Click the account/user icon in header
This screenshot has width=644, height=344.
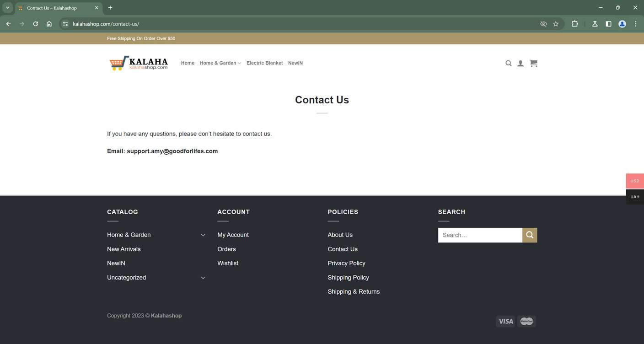(521, 63)
